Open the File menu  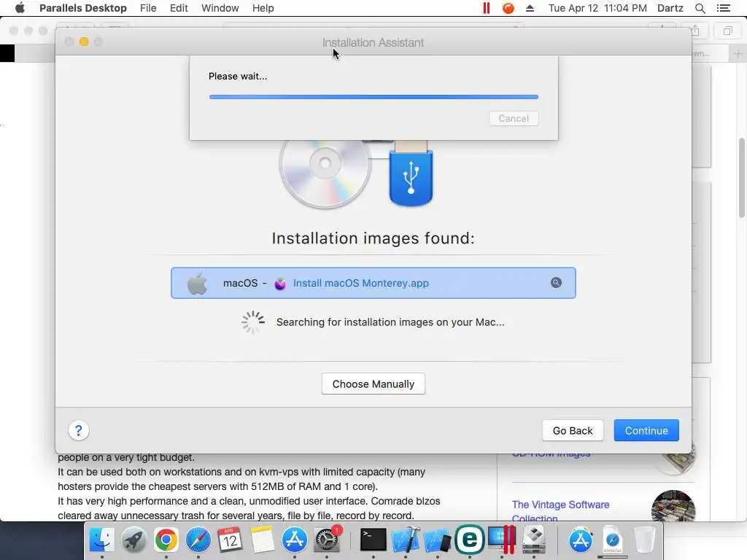(148, 8)
